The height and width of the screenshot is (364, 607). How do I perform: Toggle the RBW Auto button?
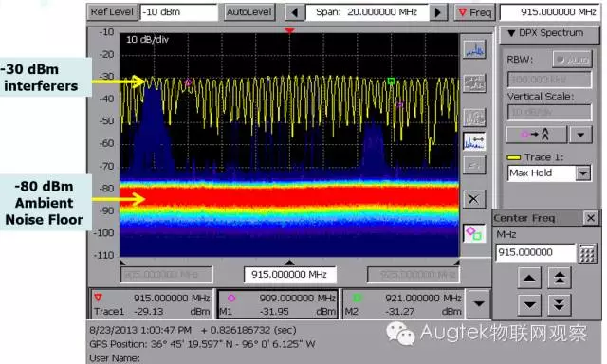tap(573, 60)
